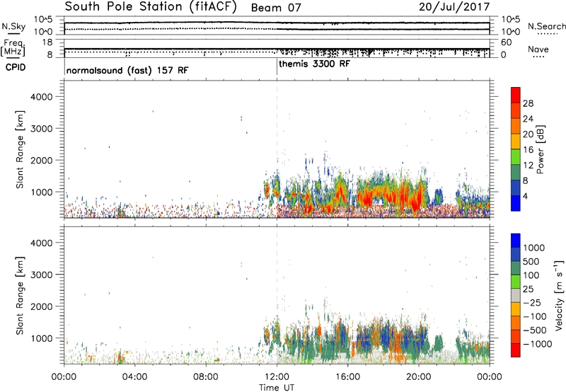Click the 'CPID' row label

coord(16,67)
